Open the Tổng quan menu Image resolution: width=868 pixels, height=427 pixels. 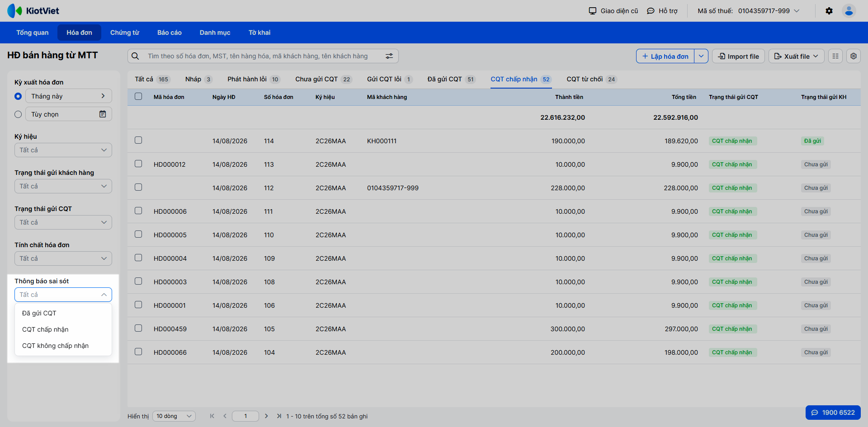(33, 33)
